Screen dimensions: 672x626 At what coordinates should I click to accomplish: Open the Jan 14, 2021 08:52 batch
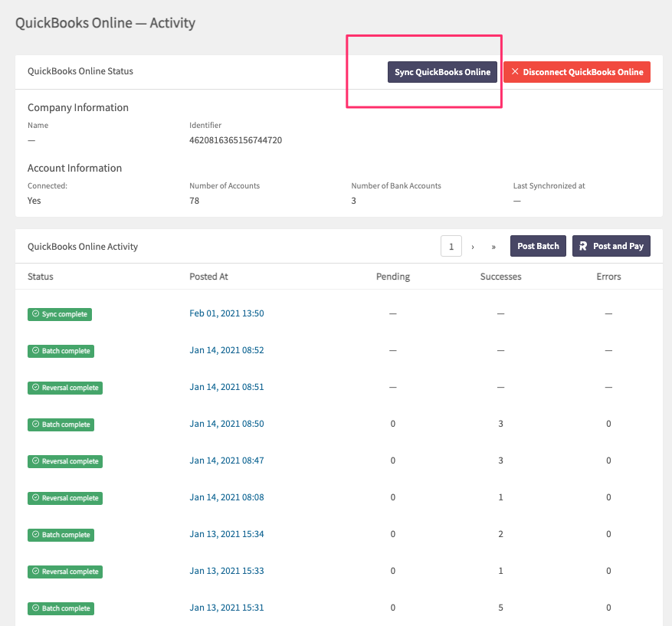coord(227,350)
